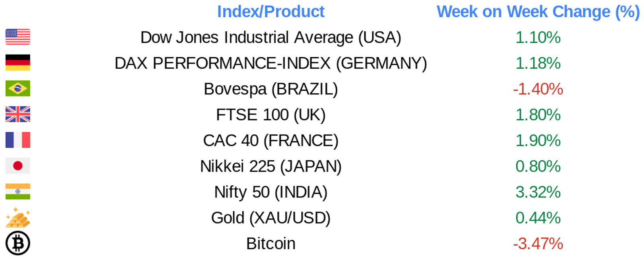Image resolution: width=644 pixels, height=259 pixels.
Task: Select the Bovespa (BRAZIL) label
Action: coord(271,89)
